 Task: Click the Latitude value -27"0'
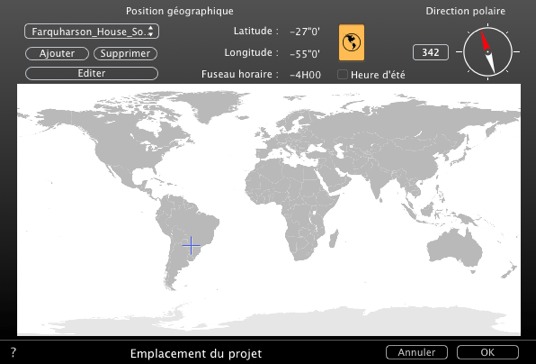(305, 32)
